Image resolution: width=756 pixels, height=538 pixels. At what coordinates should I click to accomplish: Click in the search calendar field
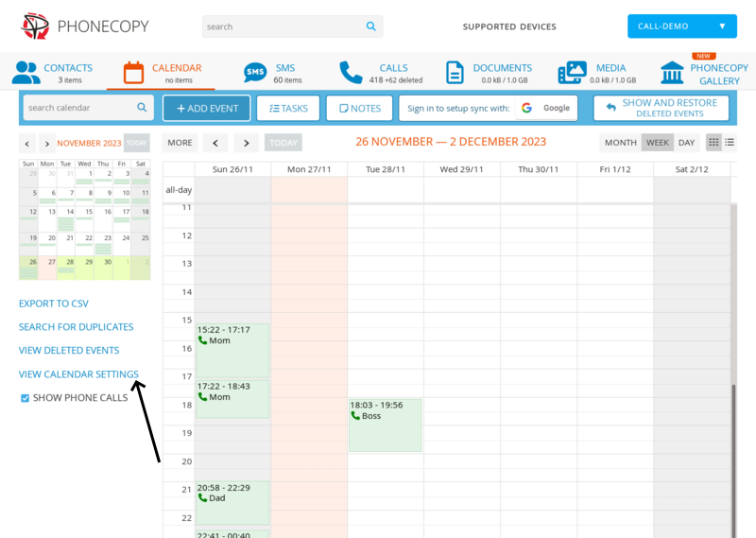pos(79,108)
